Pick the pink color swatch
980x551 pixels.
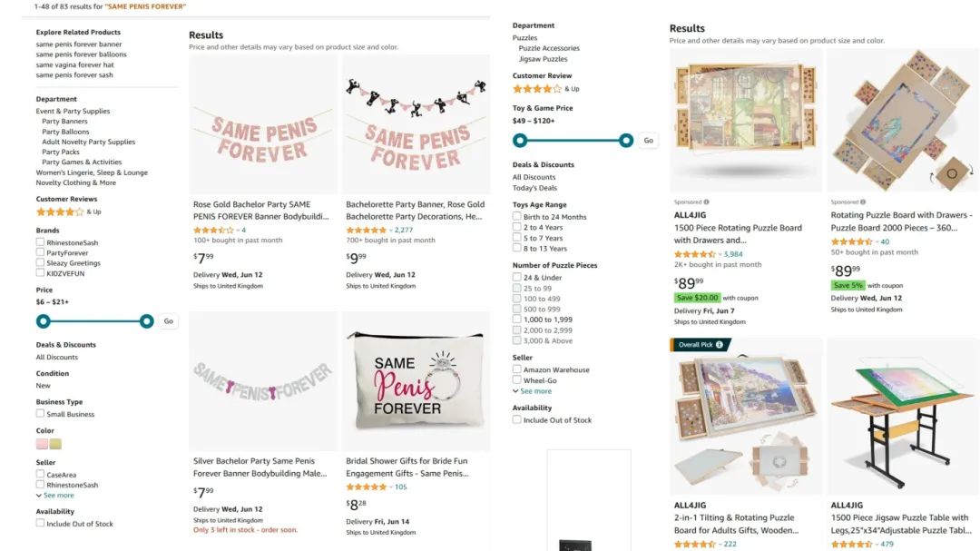point(42,444)
